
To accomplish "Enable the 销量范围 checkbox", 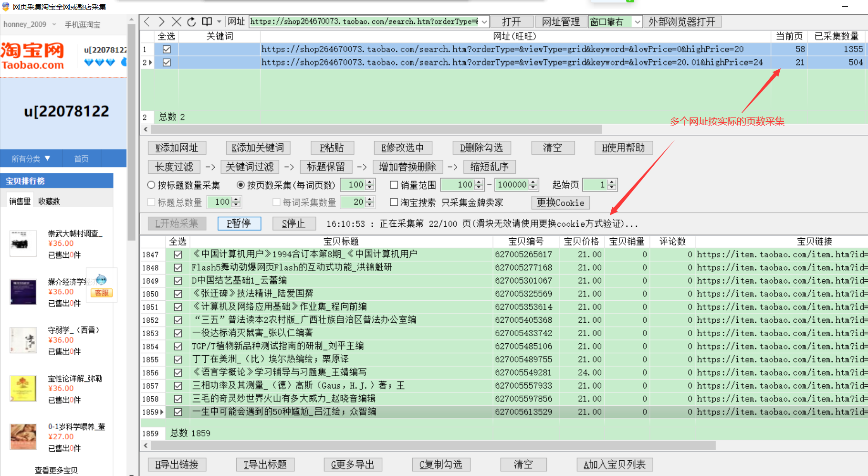I will 394,185.
